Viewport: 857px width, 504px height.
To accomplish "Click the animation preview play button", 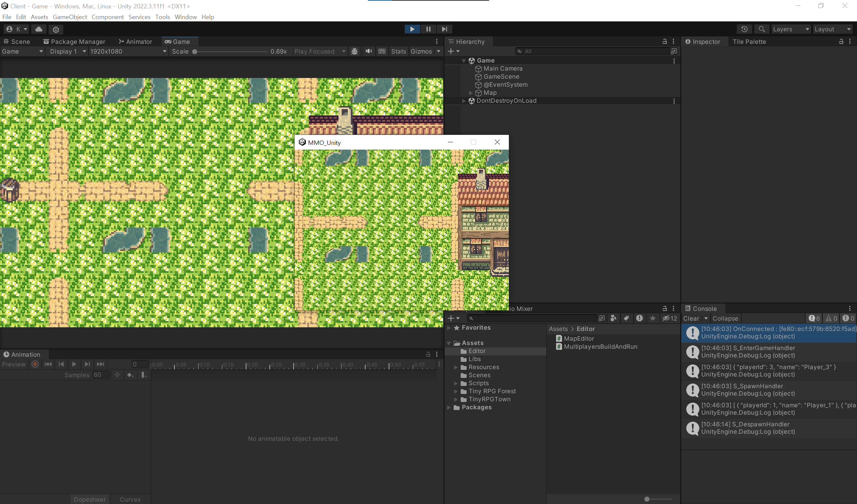I will coord(74,364).
